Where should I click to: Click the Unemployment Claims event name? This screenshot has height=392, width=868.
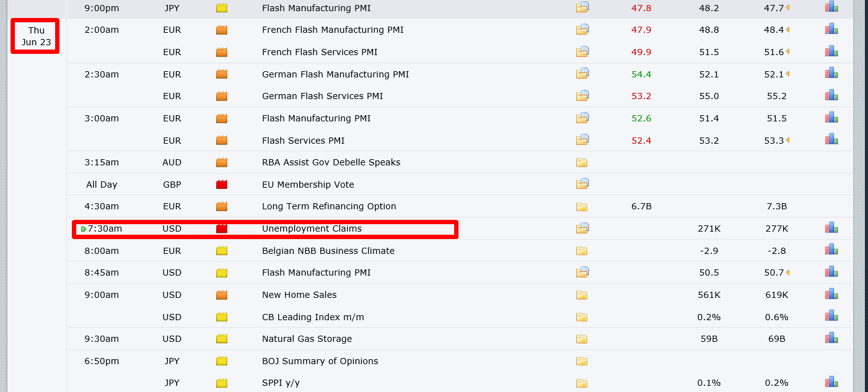(312, 229)
